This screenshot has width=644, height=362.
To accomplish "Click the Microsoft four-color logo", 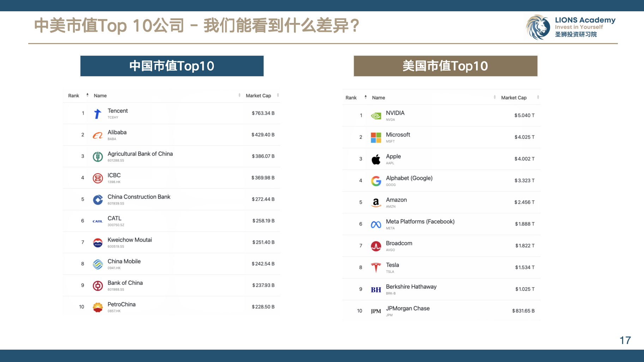I will click(376, 138).
